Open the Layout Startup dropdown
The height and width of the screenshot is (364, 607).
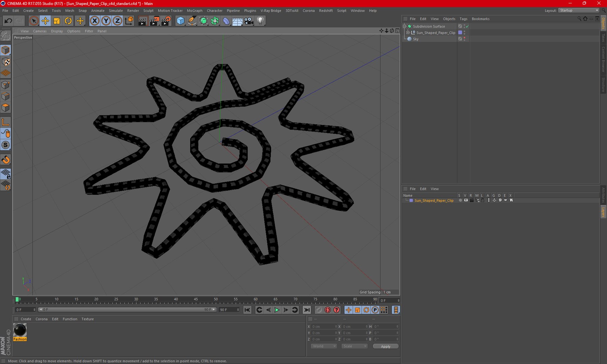click(579, 10)
